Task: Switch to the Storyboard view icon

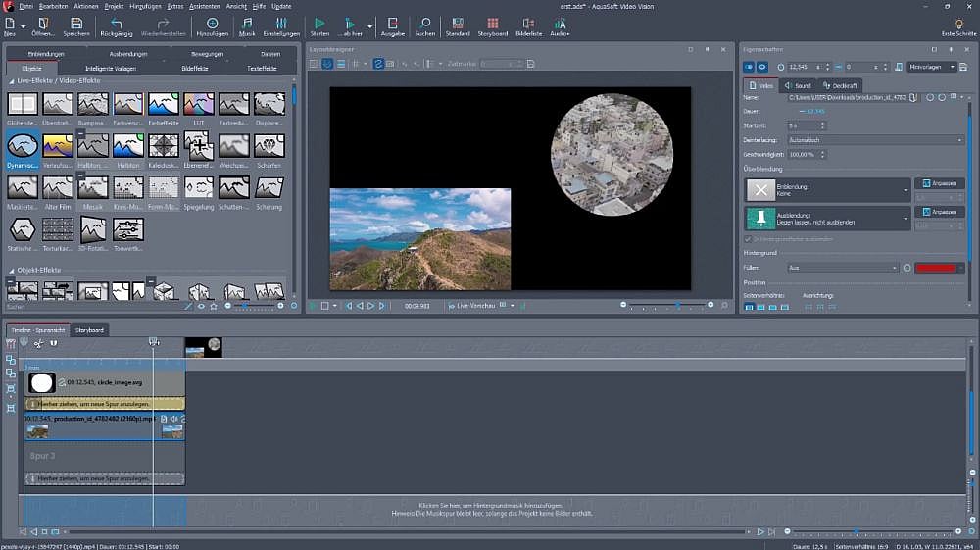Action: coord(492,24)
